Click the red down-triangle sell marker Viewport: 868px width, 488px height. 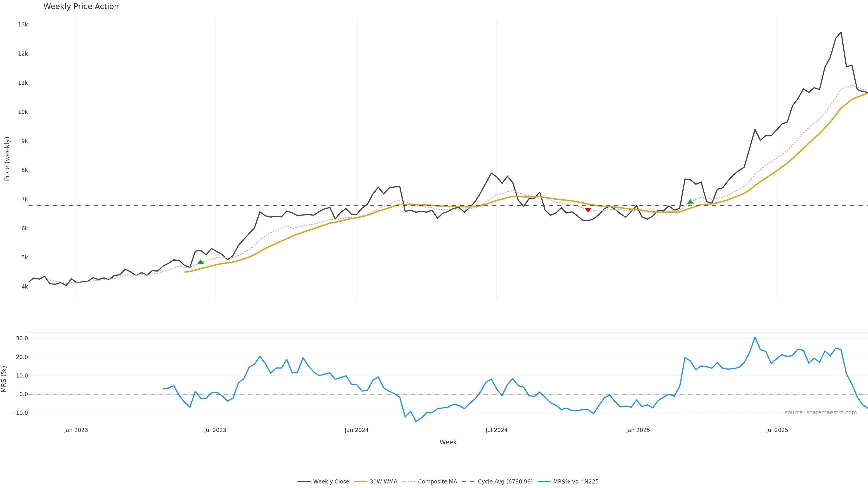[x=588, y=210]
